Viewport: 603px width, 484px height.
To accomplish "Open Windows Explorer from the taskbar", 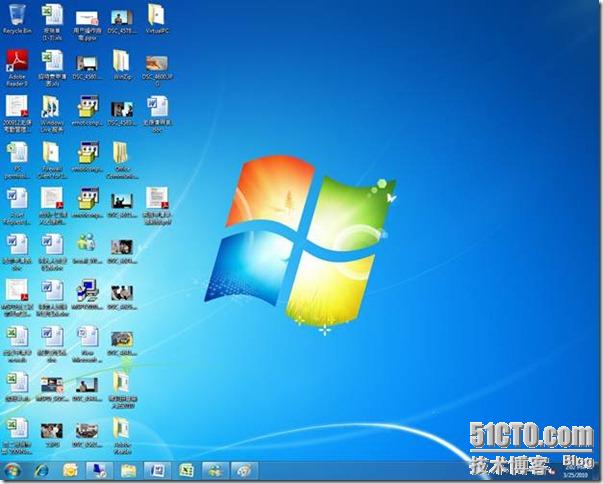I will coord(128,471).
